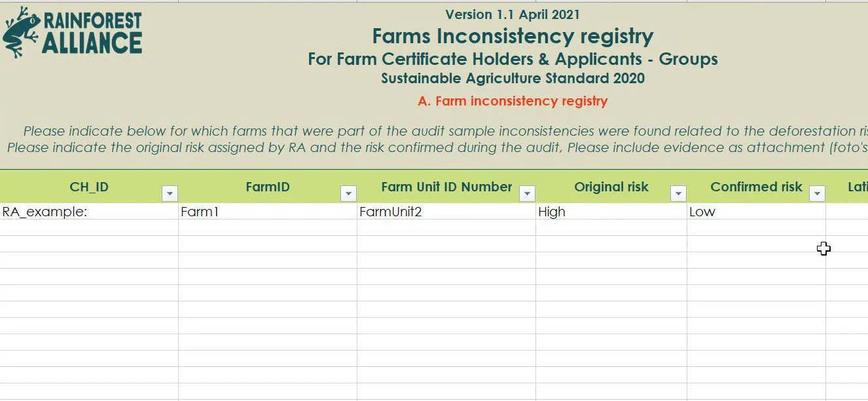Select the cell showing Low risk
Viewport: 868px width, 401px height.
click(756, 212)
